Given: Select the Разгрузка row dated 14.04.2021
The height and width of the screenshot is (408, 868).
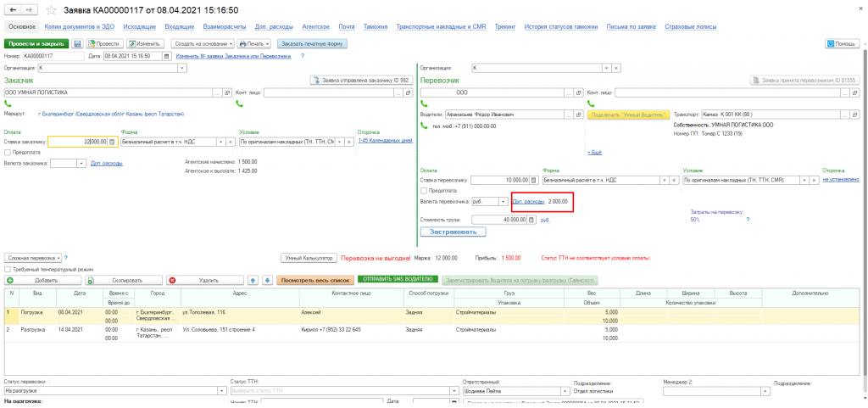Looking at the screenshot, I should pos(431,333).
